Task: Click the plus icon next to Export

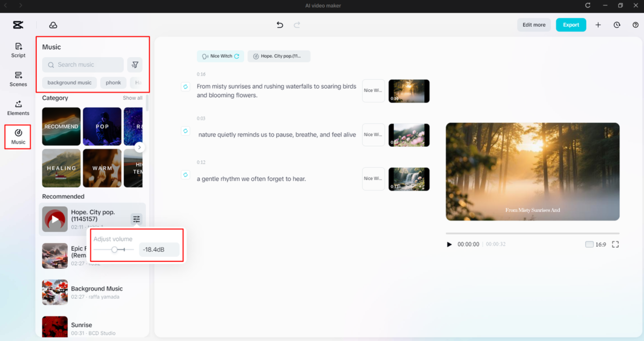Action: (598, 25)
